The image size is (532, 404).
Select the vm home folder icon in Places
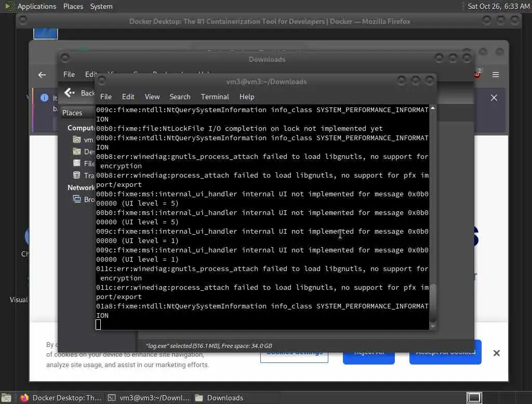coord(77,140)
